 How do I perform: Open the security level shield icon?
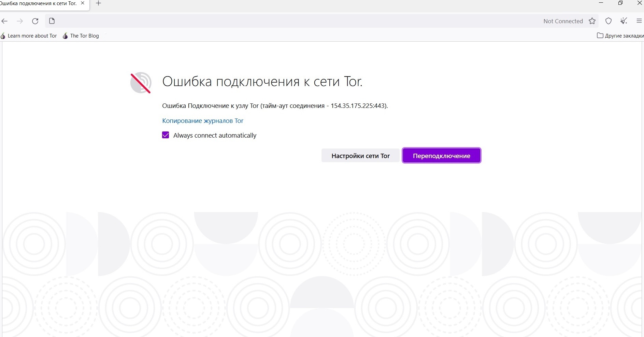609,21
